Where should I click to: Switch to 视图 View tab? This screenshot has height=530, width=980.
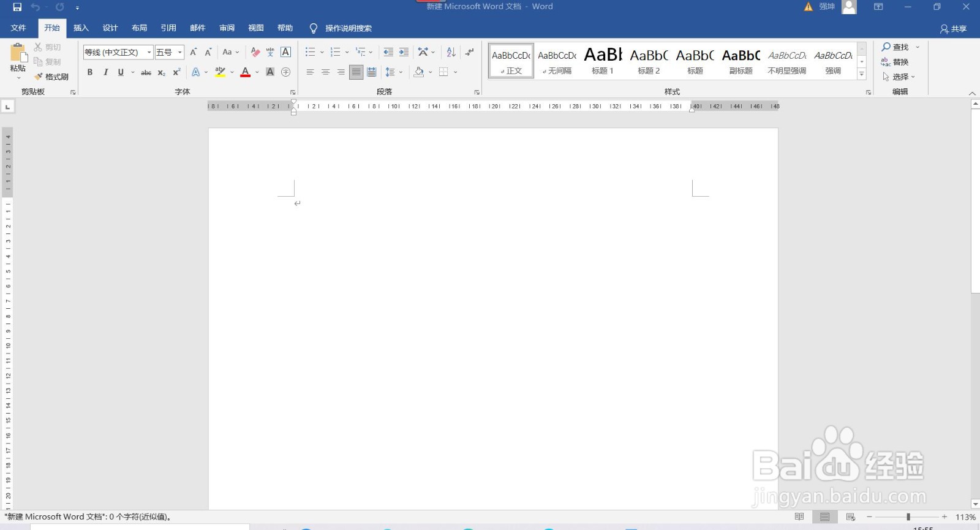tap(255, 28)
